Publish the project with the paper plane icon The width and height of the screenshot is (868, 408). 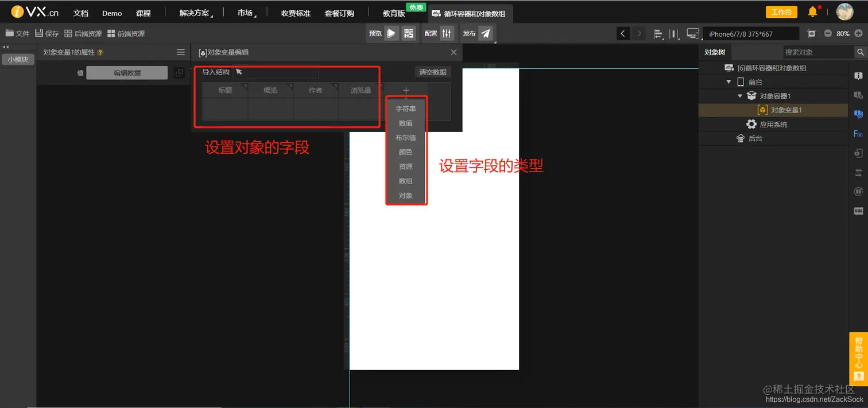pyautogui.click(x=486, y=33)
